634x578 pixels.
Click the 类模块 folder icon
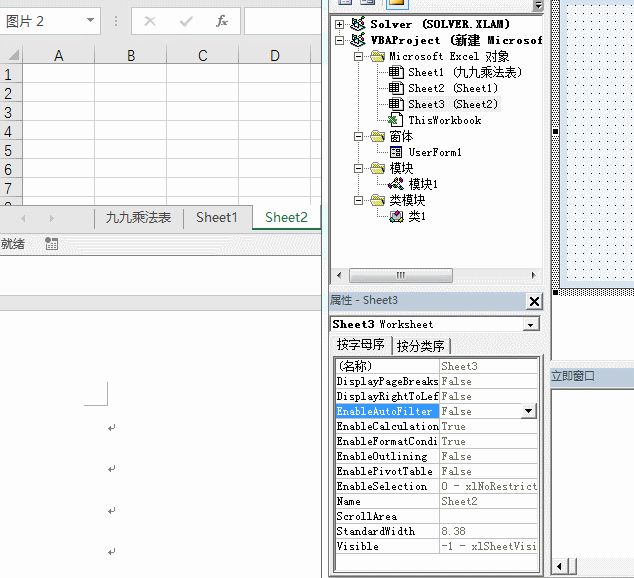377,200
